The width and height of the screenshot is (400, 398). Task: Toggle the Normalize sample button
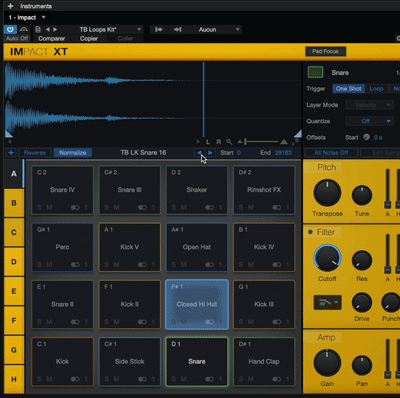point(72,153)
